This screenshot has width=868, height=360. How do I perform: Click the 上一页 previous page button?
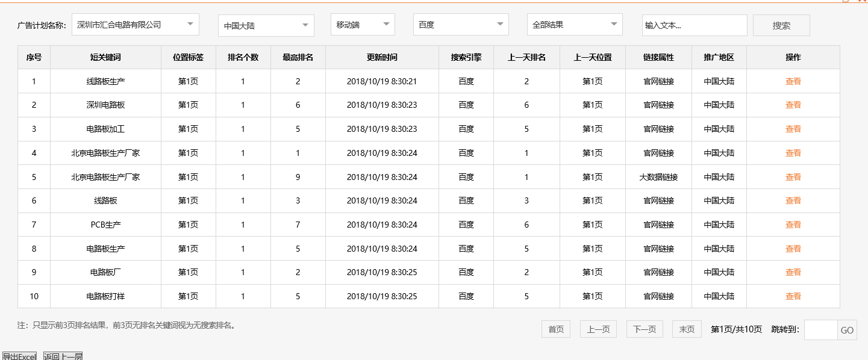[x=598, y=329]
